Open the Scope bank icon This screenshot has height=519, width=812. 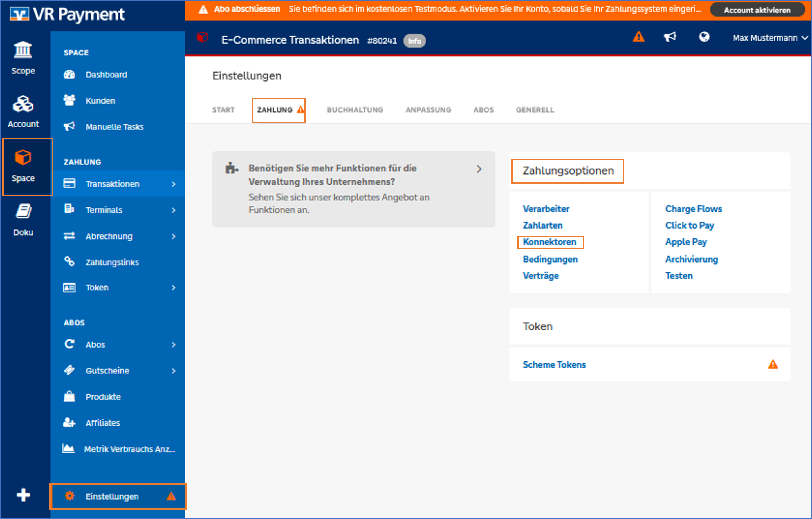(23, 50)
